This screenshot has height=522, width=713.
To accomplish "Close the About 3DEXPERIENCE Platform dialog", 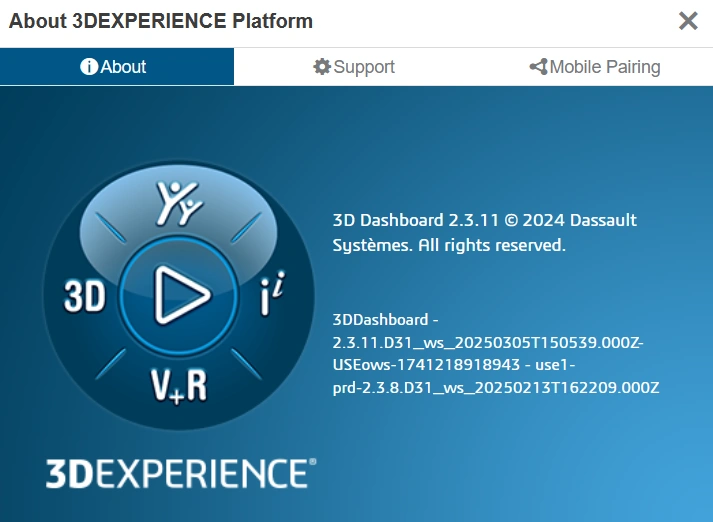I will 688,21.
